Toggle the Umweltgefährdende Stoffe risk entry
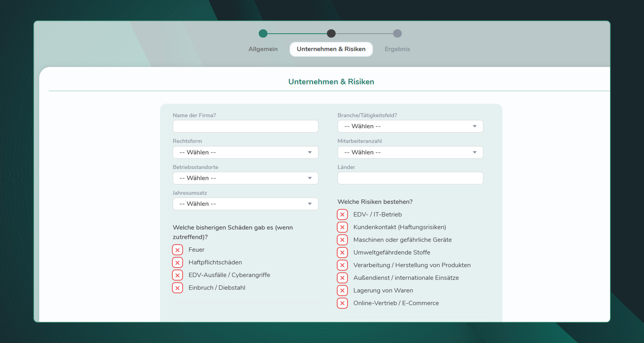The image size is (644, 343). tap(342, 252)
